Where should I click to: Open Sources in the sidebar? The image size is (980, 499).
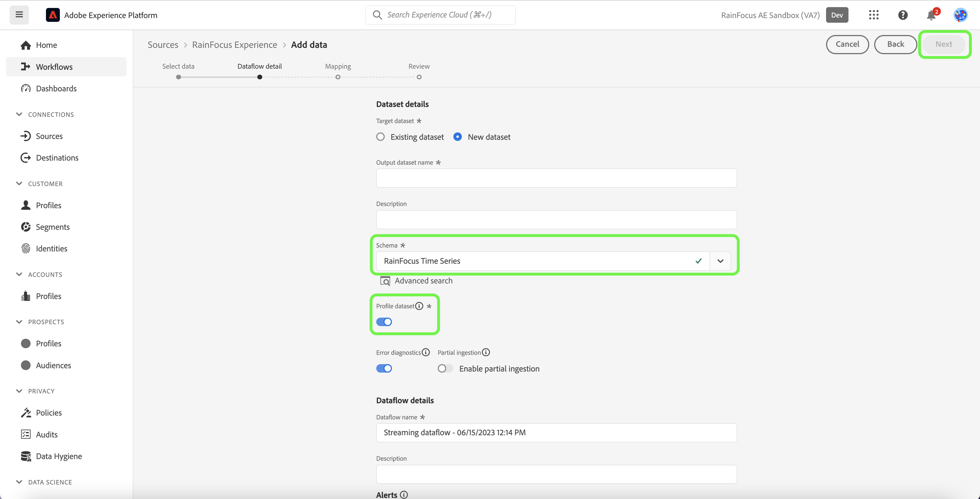tap(49, 136)
